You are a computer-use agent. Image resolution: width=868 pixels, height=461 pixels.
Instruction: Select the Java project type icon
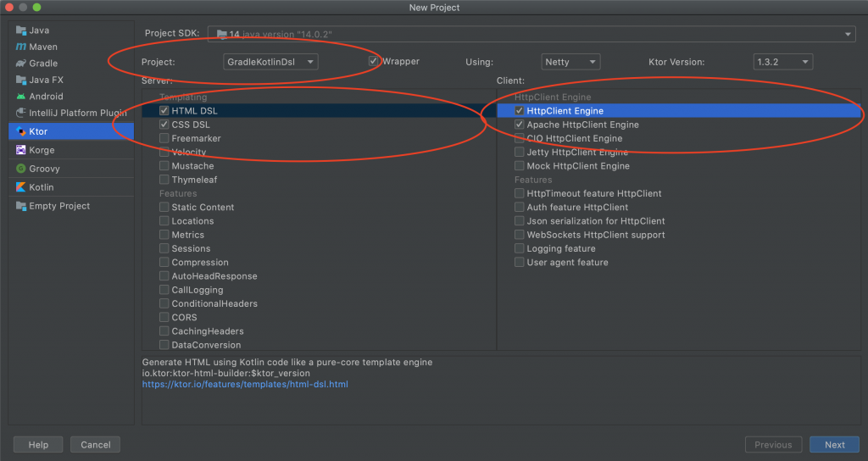[x=21, y=31]
